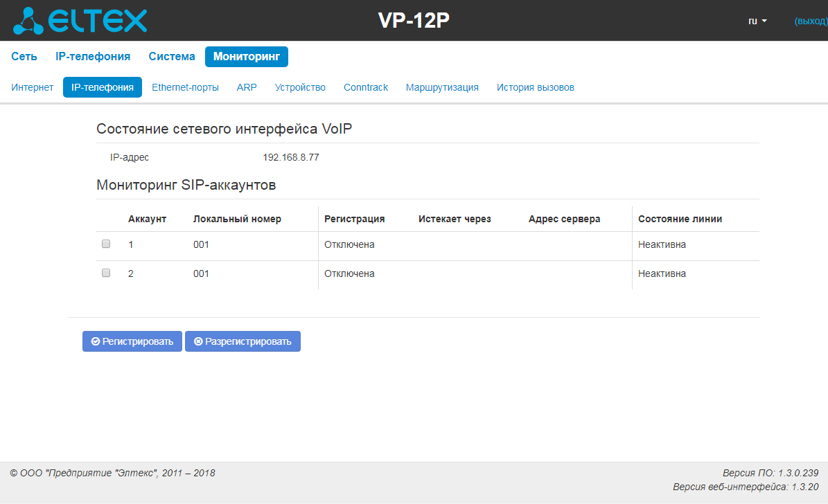This screenshot has width=828, height=504.
Task: Select checkbox for account 1
Action: (x=106, y=244)
